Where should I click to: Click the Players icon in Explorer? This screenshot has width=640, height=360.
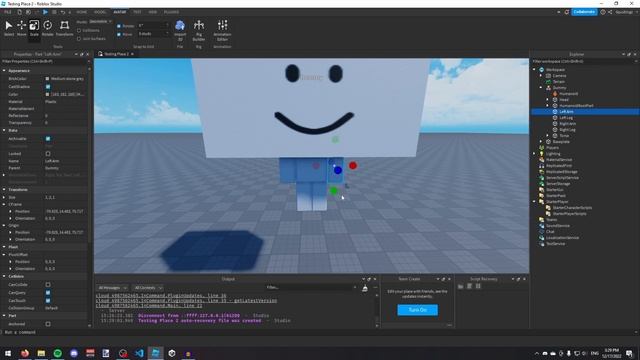coord(542,147)
